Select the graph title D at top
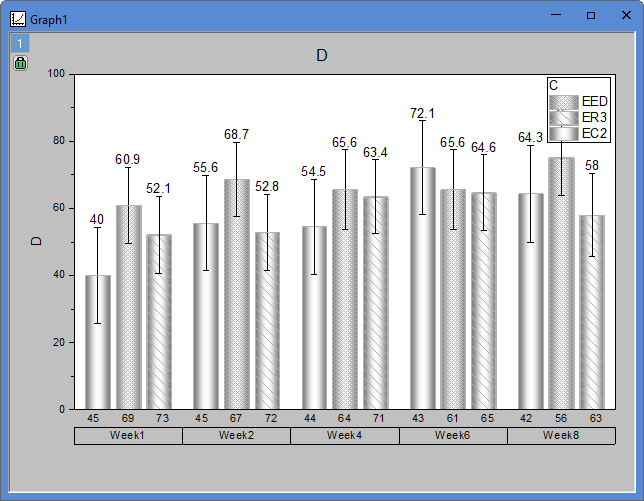This screenshot has height=501, width=644. [x=322, y=55]
